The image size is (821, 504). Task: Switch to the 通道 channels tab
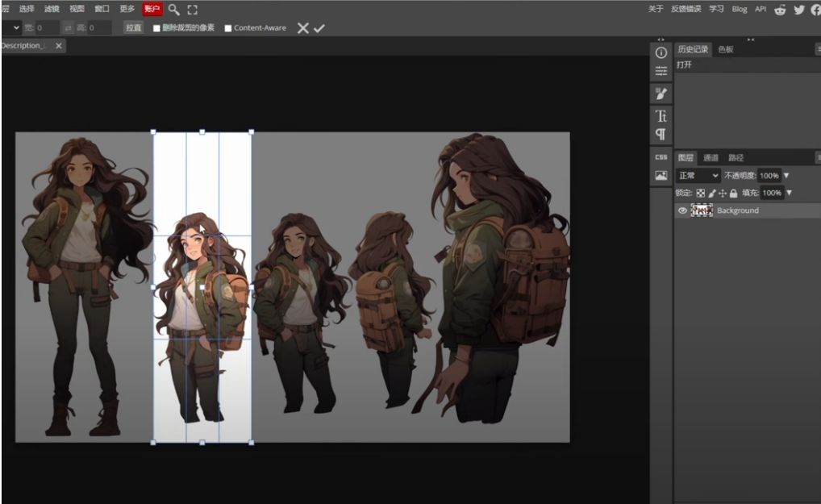pyautogui.click(x=711, y=158)
